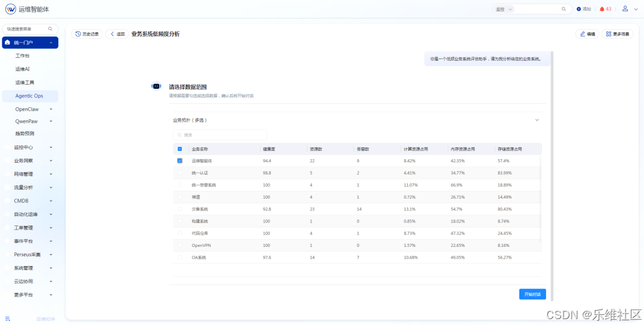Viewport: 644px width, 325px height.
Task: Expand the 自动化运维 menu
Action: (x=51, y=215)
